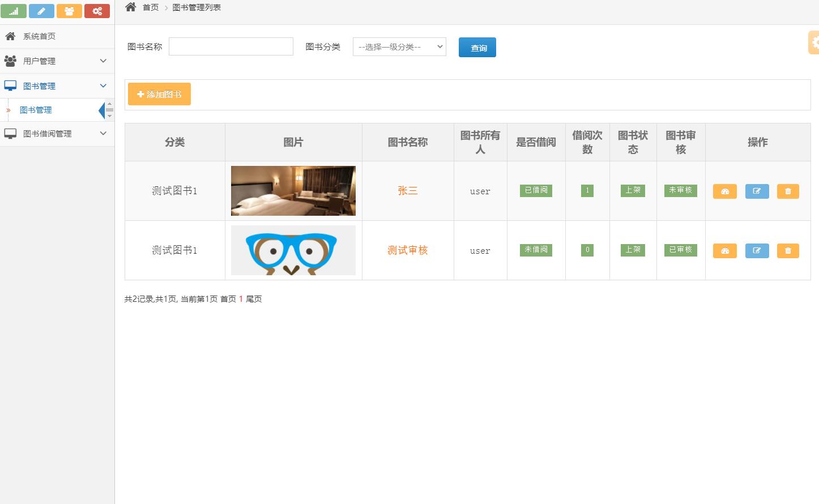Click the orange palette icon for 张三's row
Viewport: 819px width, 504px height.
[724, 191]
